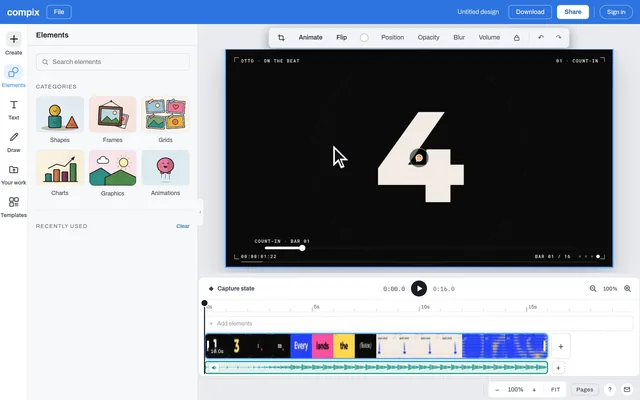Click the lock icon in toolbar
640x400 pixels.
tap(516, 38)
